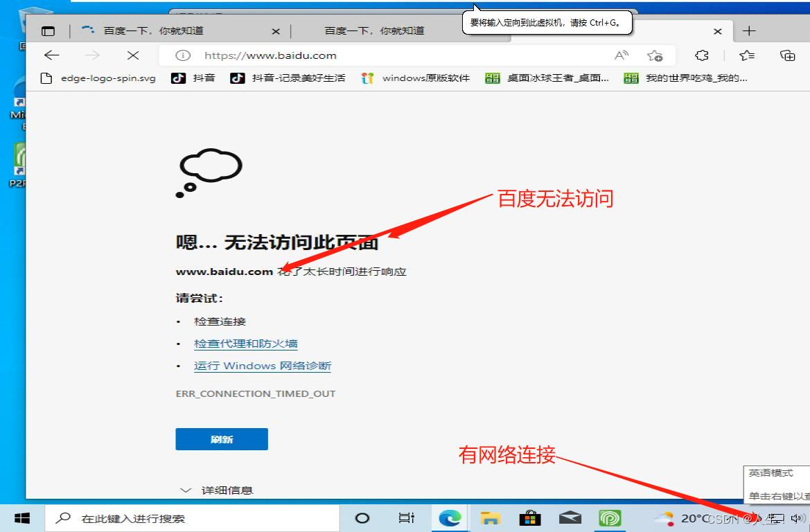Viewport: 810px width, 532px height.
Task: Stop loading with the X button
Action: [133, 55]
